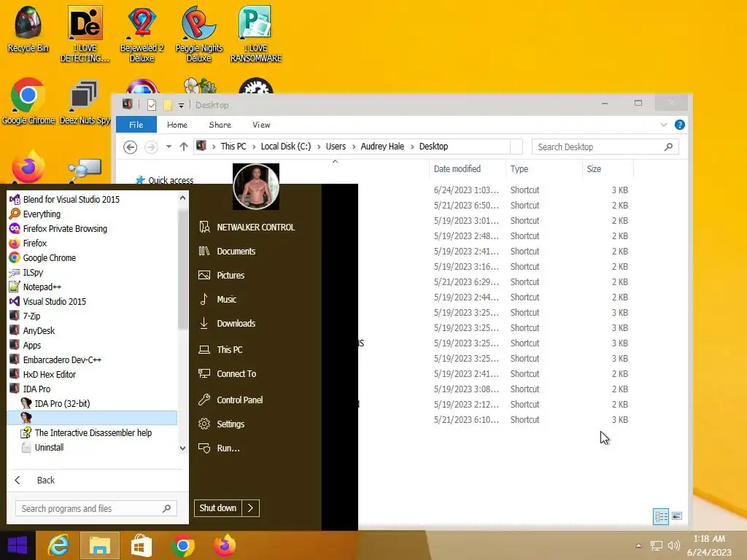
Task: Open Deez Nuts Spy desktop icon
Action: click(x=85, y=101)
